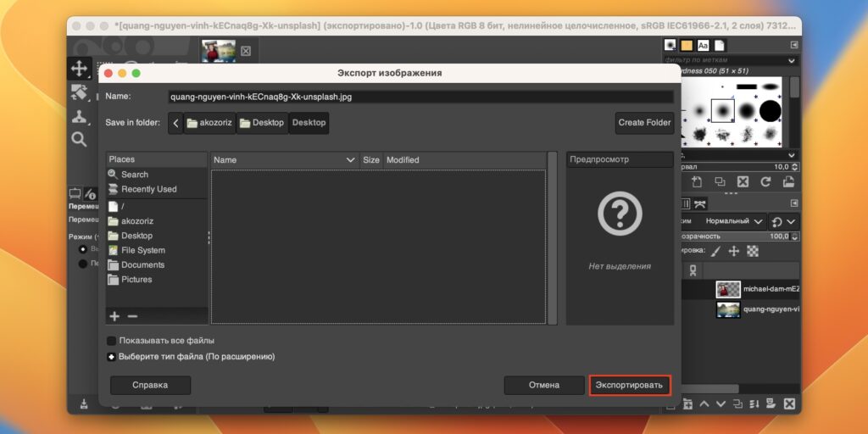This screenshot has height=434, width=868.
Task: Create a new layer group
Action: tap(687, 403)
